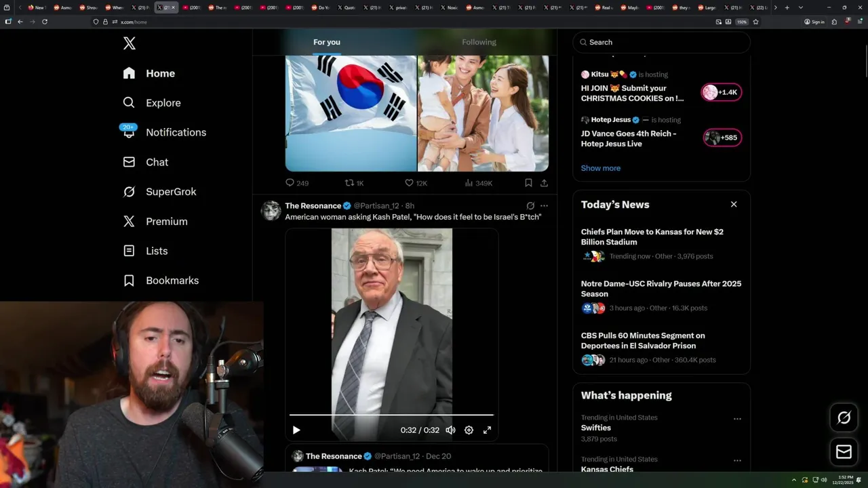Click the 150% zoom level indicator
The width and height of the screenshot is (868, 488).
click(x=742, y=22)
